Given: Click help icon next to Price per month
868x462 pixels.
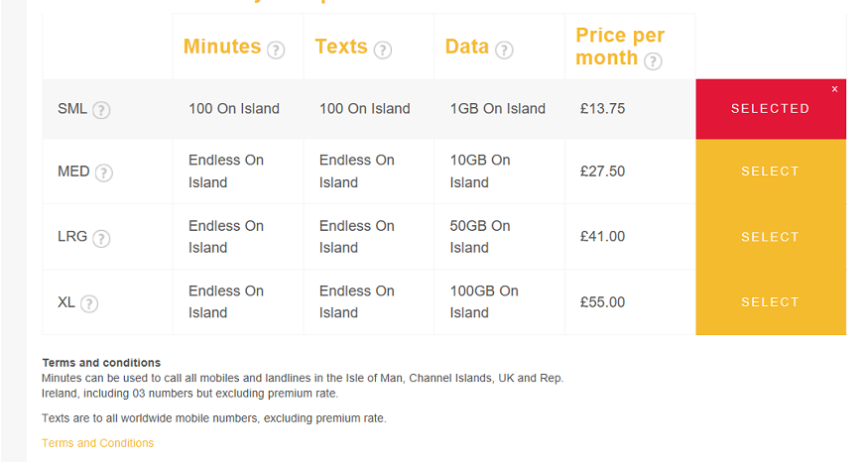Looking at the screenshot, I should click(x=653, y=60).
